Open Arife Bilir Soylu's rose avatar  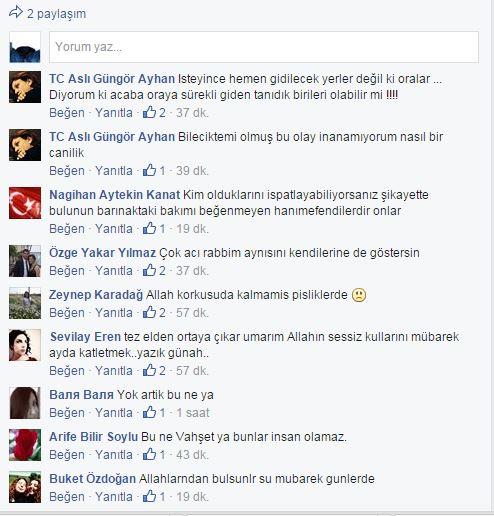pyautogui.click(x=25, y=445)
